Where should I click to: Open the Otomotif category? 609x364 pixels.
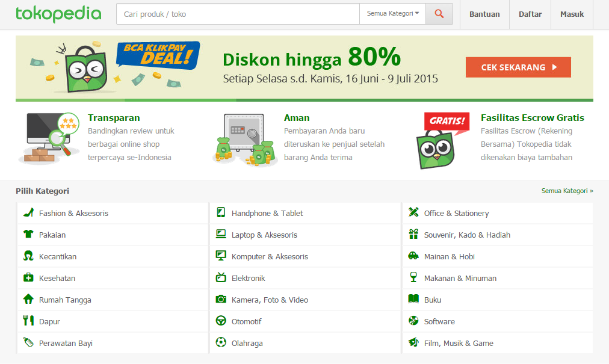click(305, 321)
